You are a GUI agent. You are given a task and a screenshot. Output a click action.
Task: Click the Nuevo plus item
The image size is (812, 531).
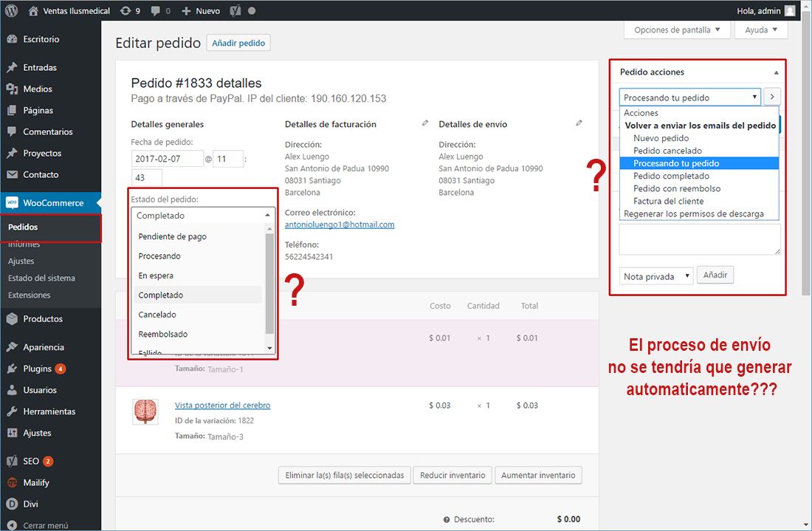coord(201,10)
